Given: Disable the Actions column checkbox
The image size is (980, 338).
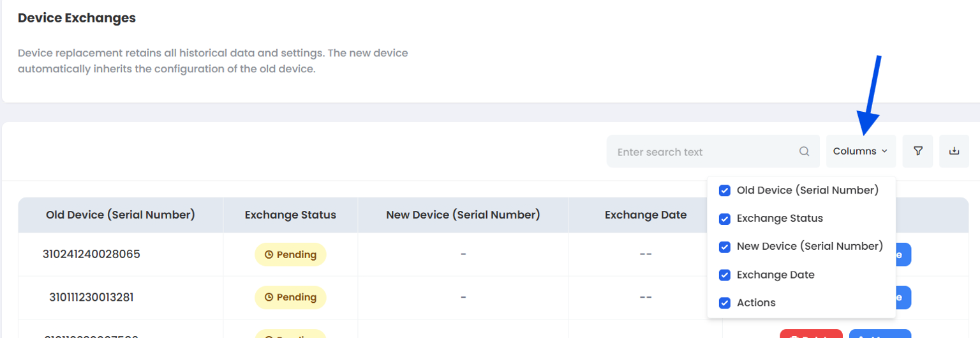Looking at the screenshot, I should [x=725, y=303].
